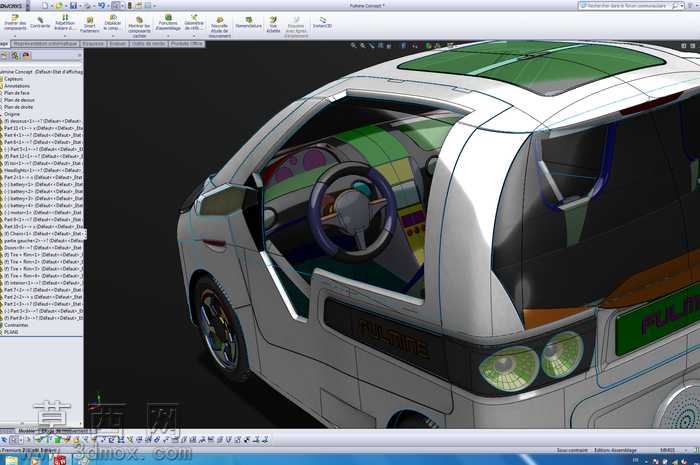
Task: Click the Print icon in the top toolbar
Action: (x=87, y=5)
